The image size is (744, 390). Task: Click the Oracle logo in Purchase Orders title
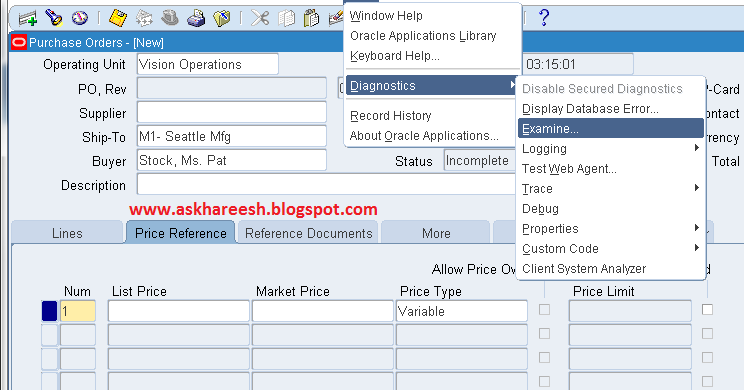tap(19, 43)
